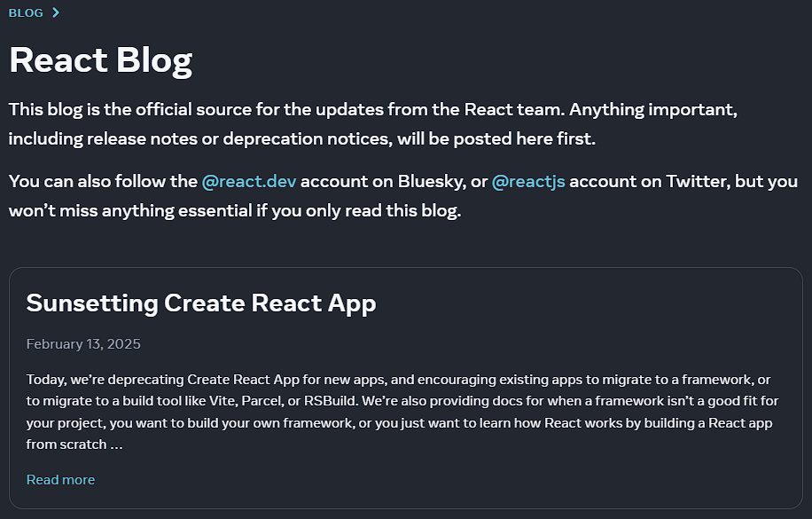
Task: Click the sentence 'won't miss anything essential'
Action: click(x=235, y=210)
